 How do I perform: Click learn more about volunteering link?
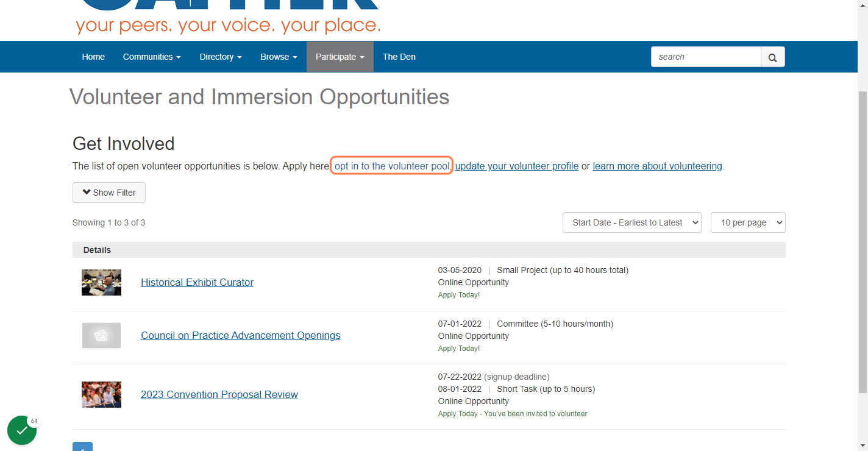pyautogui.click(x=657, y=166)
